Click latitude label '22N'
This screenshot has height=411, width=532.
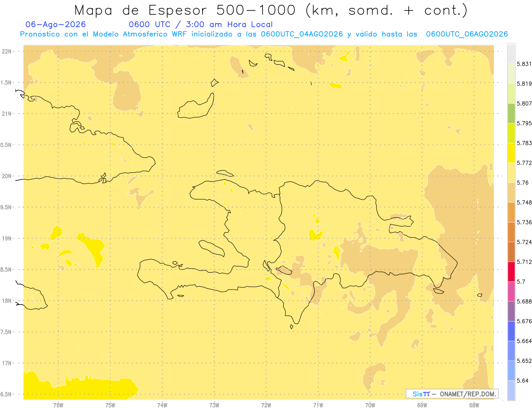tap(7, 51)
